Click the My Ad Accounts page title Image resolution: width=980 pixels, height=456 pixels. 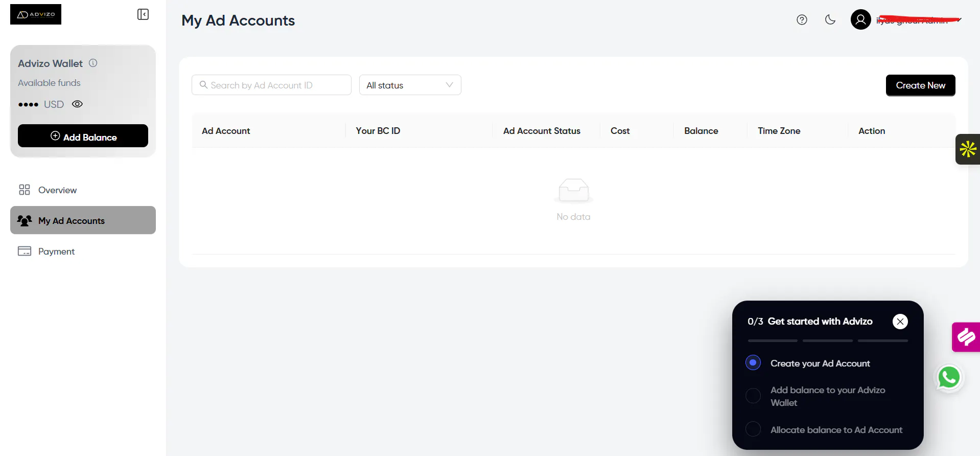[238, 20]
